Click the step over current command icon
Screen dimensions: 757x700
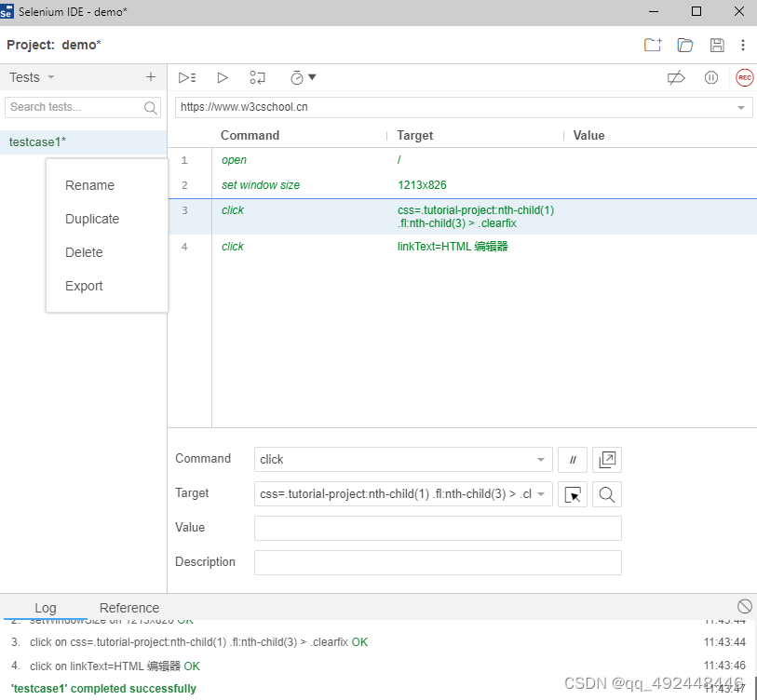[258, 78]
